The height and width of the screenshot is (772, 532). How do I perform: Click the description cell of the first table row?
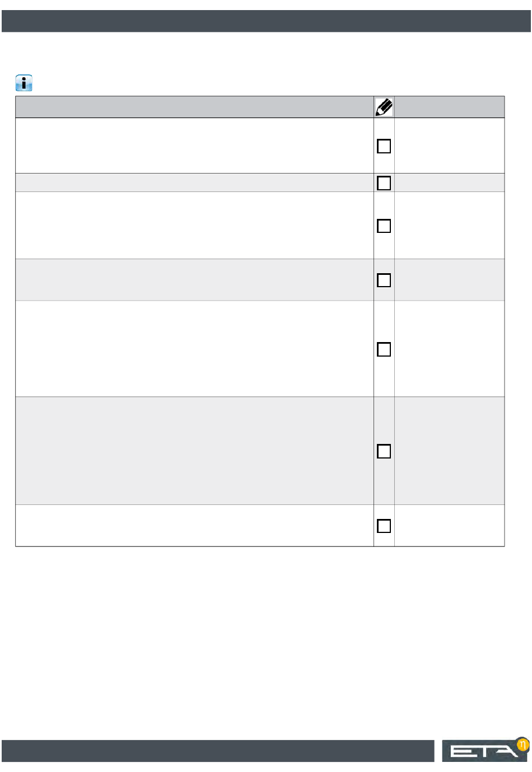(194, 146)
